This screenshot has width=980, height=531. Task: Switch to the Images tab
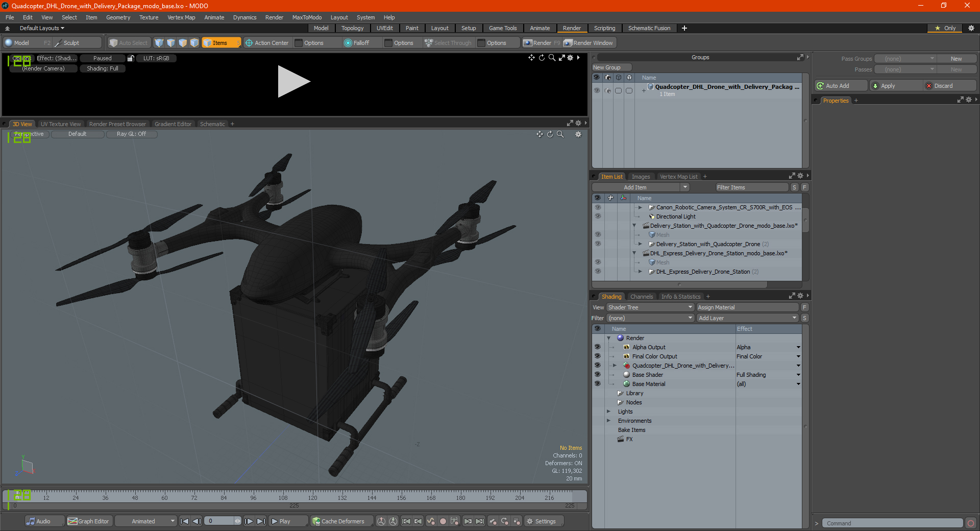641,177
